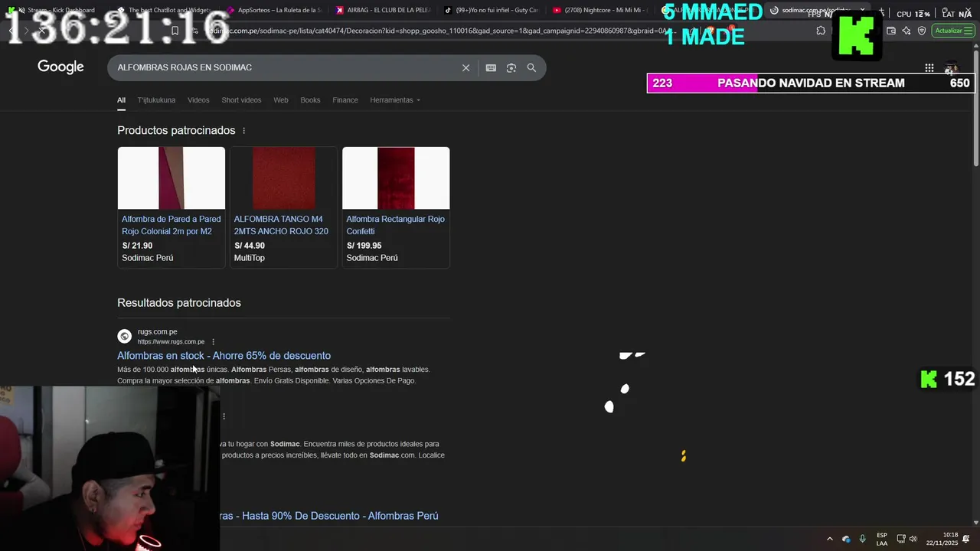This screenshot has width=980, height=551.
Task: Expand the Herramientas tools dropdown
Action: (394, 100)
